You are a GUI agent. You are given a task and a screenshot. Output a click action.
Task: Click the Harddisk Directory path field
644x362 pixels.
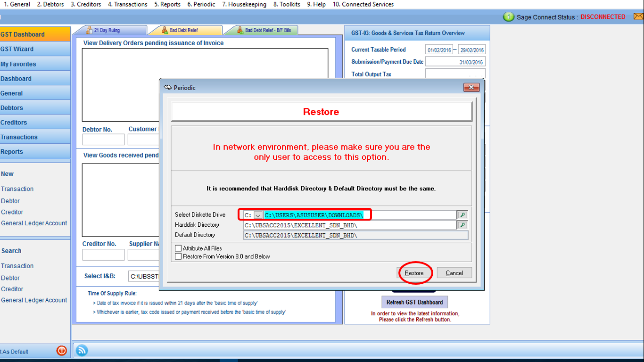pyautogui.click(x=350, y=225)
